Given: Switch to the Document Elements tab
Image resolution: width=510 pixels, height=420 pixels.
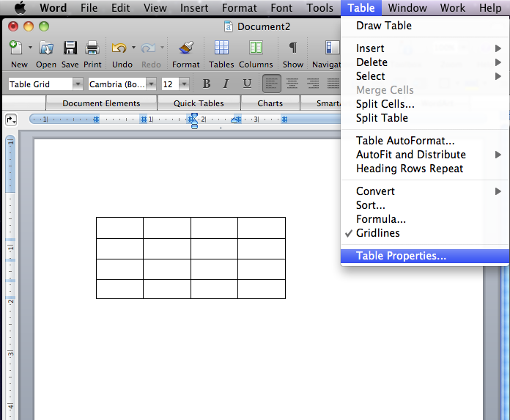Looking at the screenshot, I should click(x=101, y=103).
